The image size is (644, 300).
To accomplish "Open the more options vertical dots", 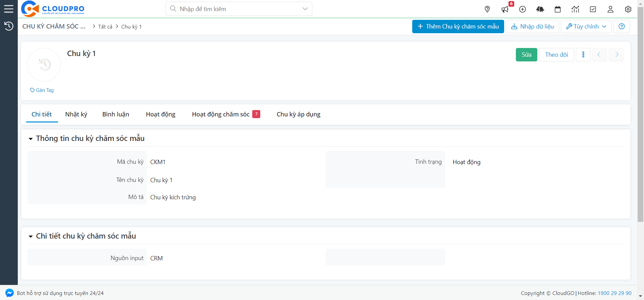I will click(583, 55).
